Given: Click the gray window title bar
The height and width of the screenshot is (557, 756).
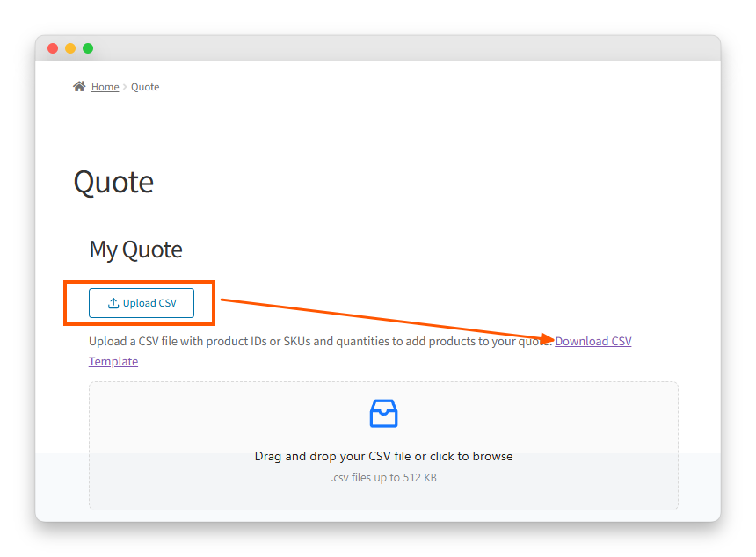Looking at the screenshot, I should pos(396,48).
